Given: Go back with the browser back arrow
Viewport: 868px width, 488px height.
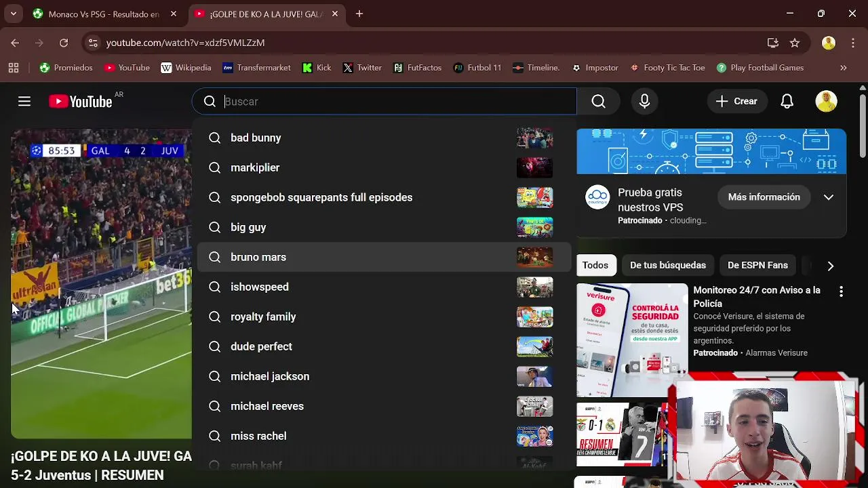Looking at the screenshot, I should pyautogui.click(x=15, y=43).
